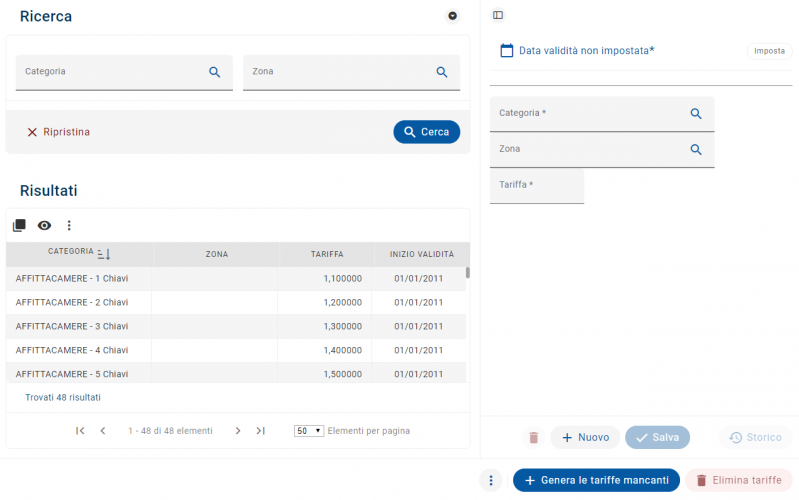Open the three-dot menu beside Genera tariffe
The image size is (799, 500).
coord(491,480)
